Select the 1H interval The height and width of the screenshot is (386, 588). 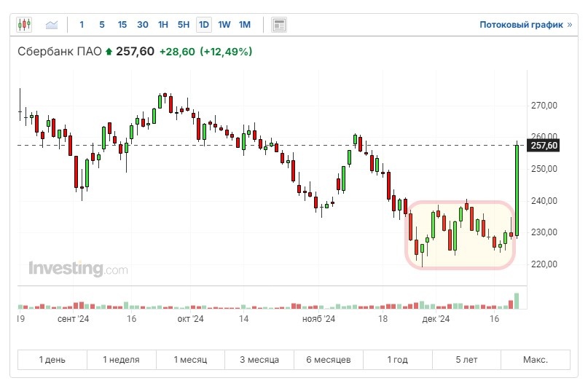click(x=163, y=25)
